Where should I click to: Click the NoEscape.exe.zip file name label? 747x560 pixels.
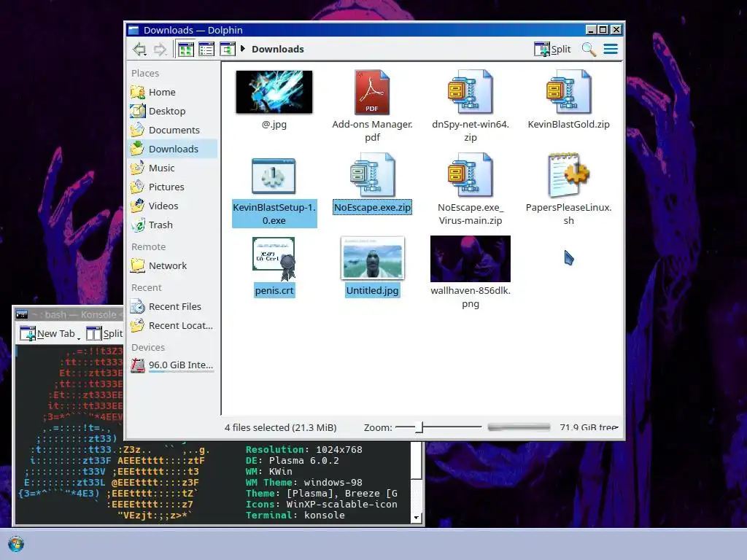(x=372, y=208)
